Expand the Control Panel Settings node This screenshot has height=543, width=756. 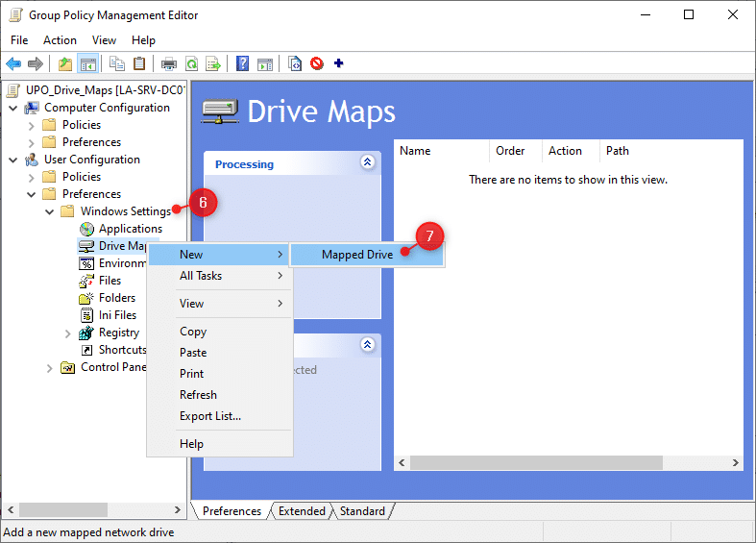point(49,369)
